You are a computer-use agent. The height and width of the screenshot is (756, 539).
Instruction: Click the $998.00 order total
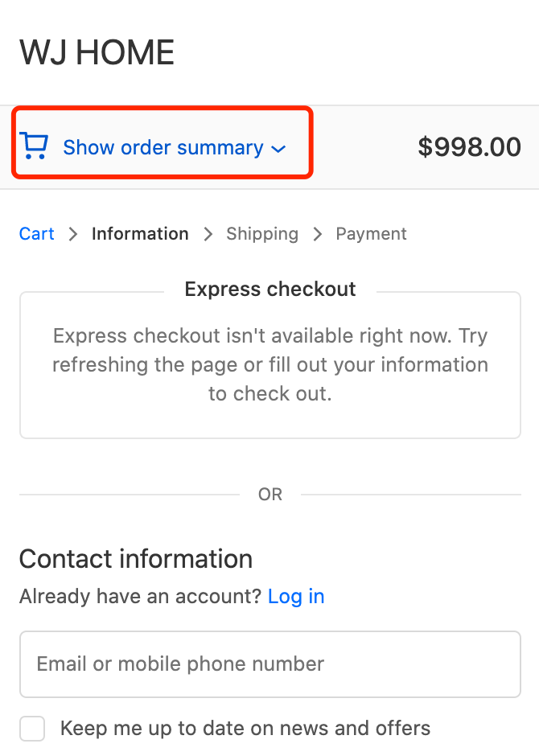click(469, 147)
